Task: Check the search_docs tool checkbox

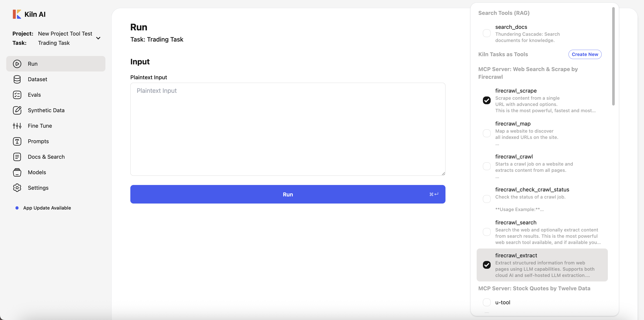Action: (487, 33)
